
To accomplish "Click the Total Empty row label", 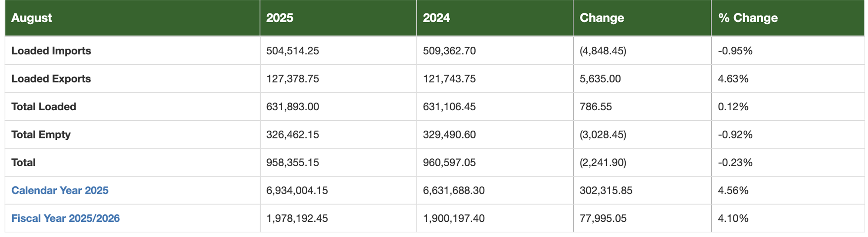I will tap(41, 135).
